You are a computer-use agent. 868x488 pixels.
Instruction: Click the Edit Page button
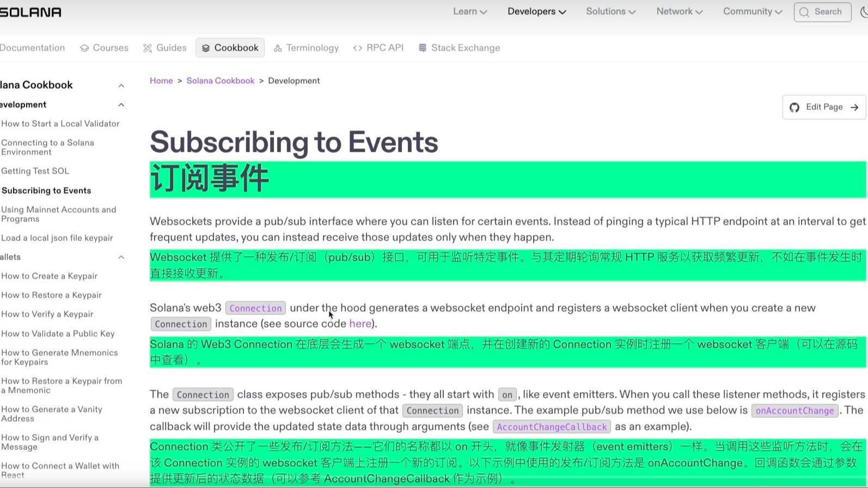(824, 107)
